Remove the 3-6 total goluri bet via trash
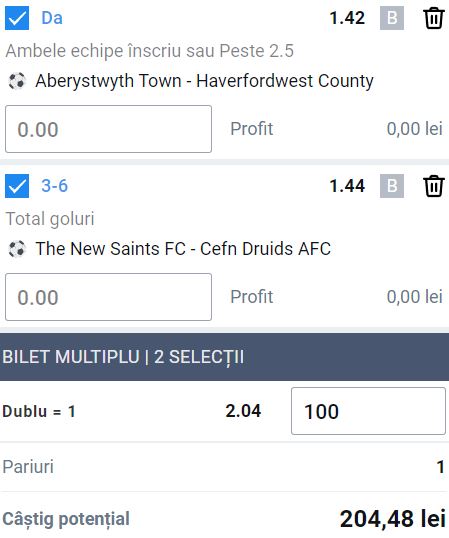The height and width of the screenshot is (538, 449). 434,186
